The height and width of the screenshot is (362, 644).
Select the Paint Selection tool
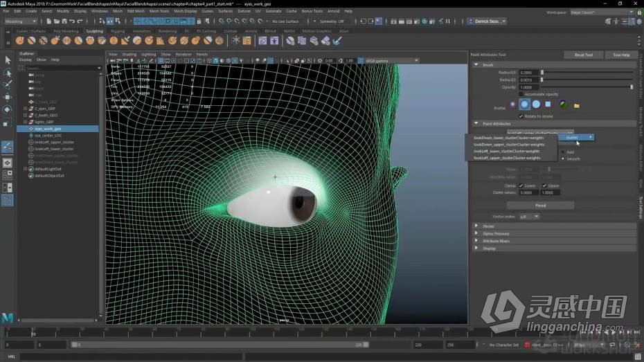pos(8,85)
